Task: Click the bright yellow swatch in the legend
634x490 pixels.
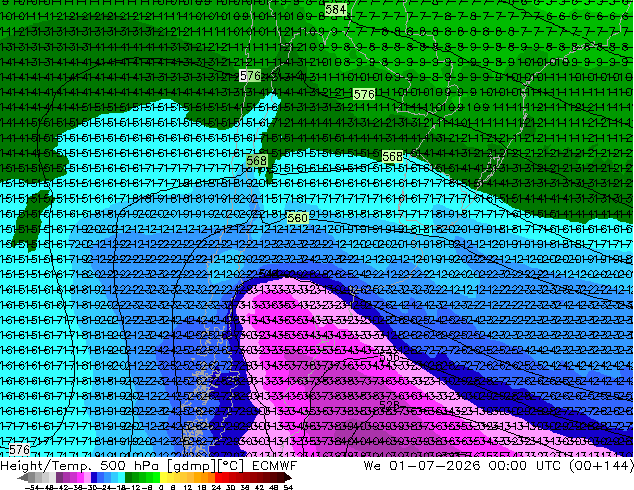Action: [x=163, y=477]
